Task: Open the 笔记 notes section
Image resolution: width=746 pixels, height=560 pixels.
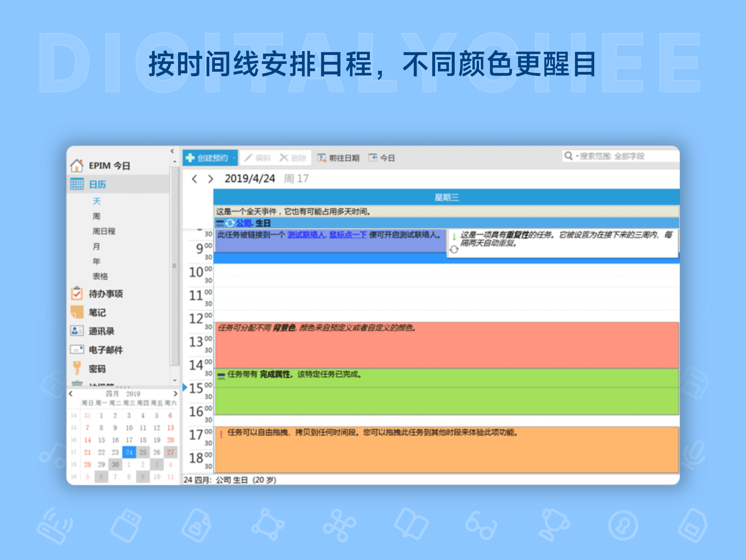Action: (98, 312)
